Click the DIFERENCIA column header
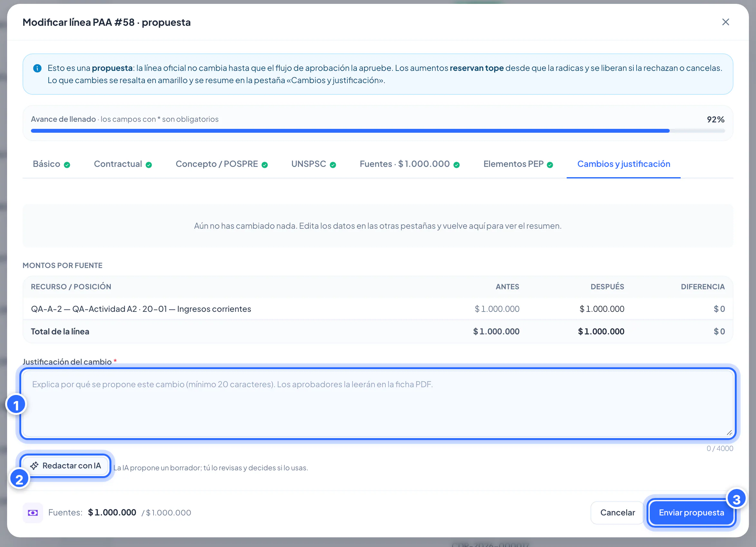This screenshot has width=756, height=547. pyautogui.click(x=703, y=287)
